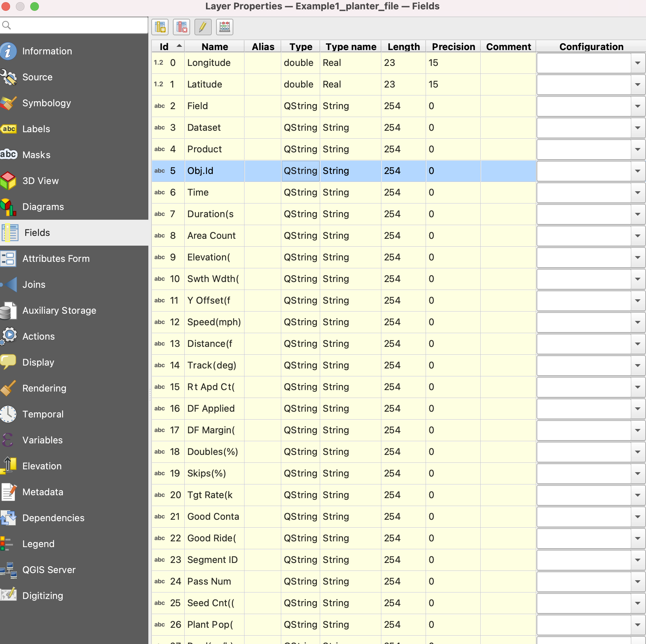Switch to the Attributes Form tab
Image resolution: width=646 pixels, height=644 pixels.
pos(56,259)
